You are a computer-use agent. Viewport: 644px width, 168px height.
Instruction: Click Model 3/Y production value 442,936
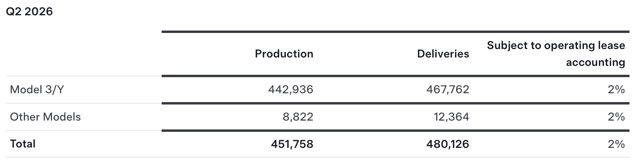(x=290, y=90)
